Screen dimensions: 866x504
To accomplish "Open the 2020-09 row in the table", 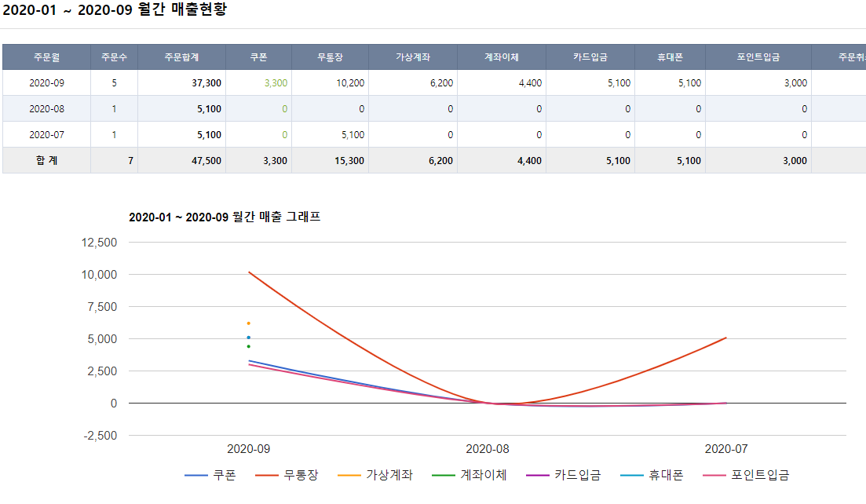I will [46, 83].
